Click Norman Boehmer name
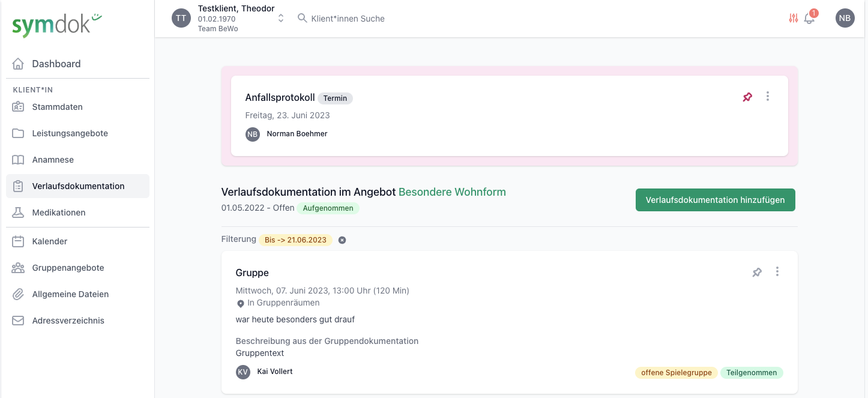The height and width of the screenshot is (398, 868). tap(297, 134)
